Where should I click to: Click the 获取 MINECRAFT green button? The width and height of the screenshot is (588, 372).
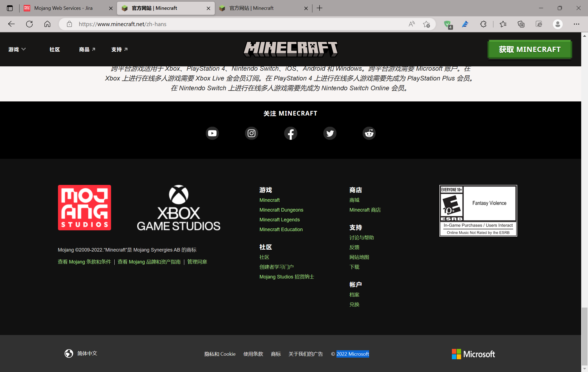click(529, 49)
